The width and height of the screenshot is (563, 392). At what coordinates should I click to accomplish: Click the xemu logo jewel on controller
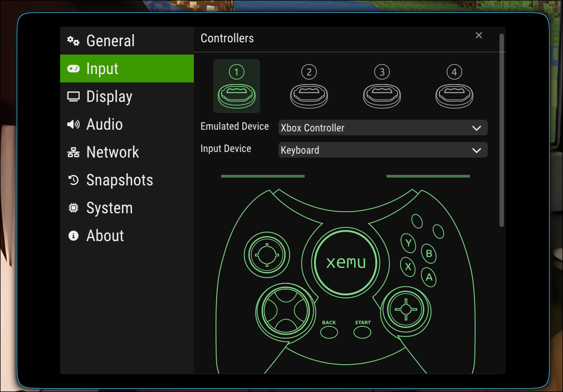tap(346, 262)
